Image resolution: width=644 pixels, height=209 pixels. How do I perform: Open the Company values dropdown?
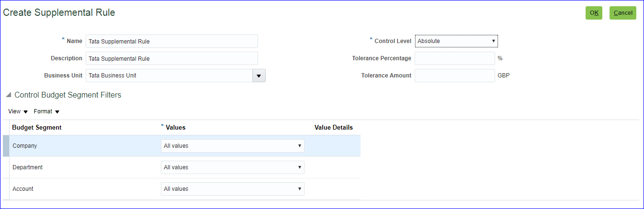click(x=232, y=146)
